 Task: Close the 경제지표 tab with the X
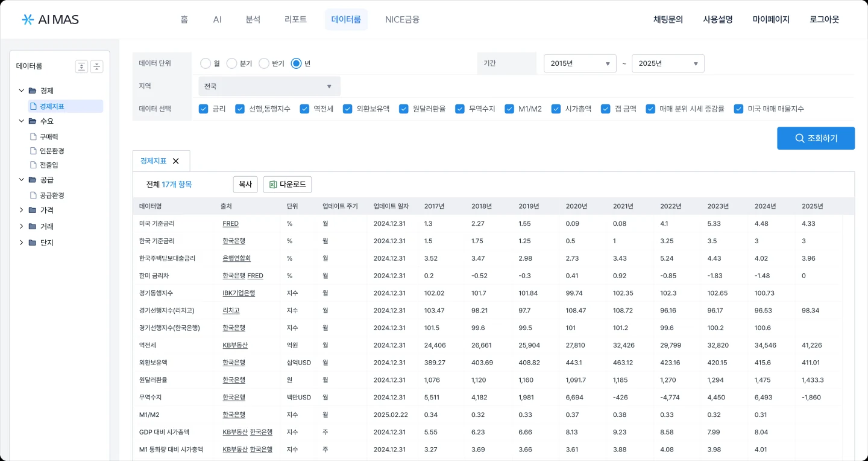(176, 161)
